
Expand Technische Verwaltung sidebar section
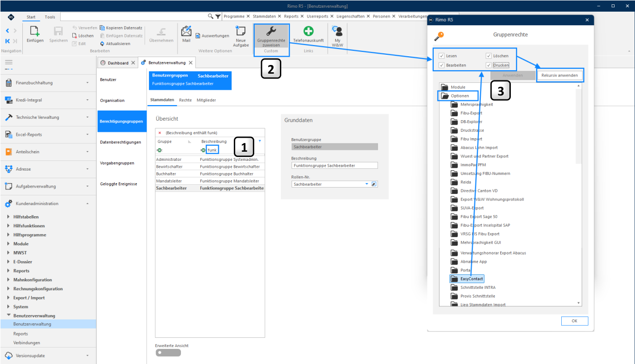pyautogui.click(x=48, y=117)
